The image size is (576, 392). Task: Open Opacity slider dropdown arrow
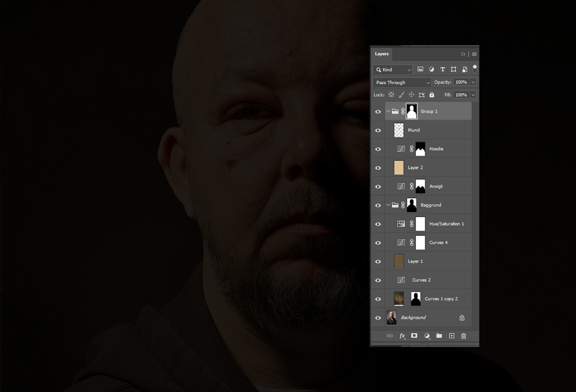(x=473, y=82)
